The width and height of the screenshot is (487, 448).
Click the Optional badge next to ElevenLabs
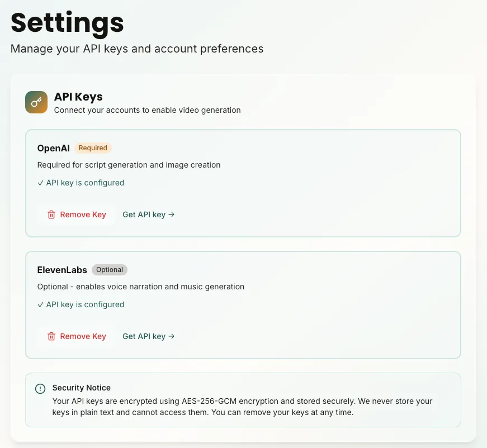109,270
